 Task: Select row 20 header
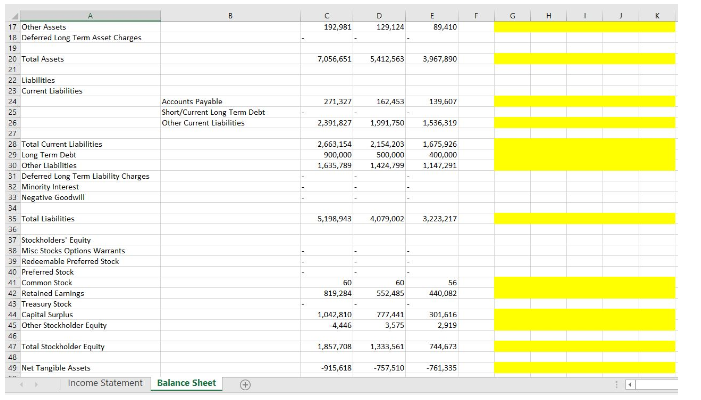(12, 59)
